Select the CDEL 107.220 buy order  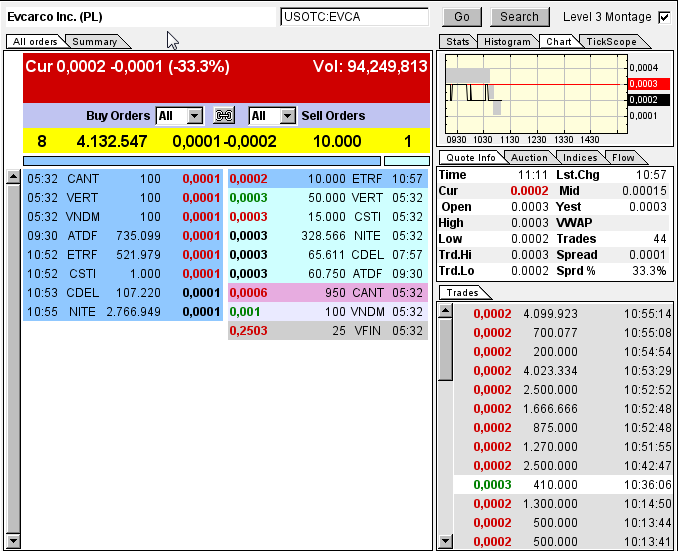[123, 293]
